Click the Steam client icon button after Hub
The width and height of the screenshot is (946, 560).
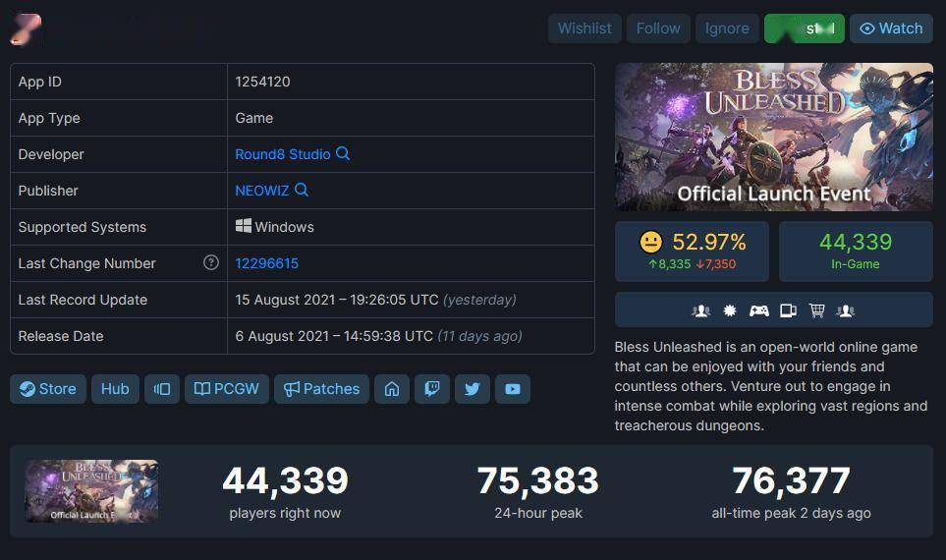pyautogui.click(x=162, y=389)
